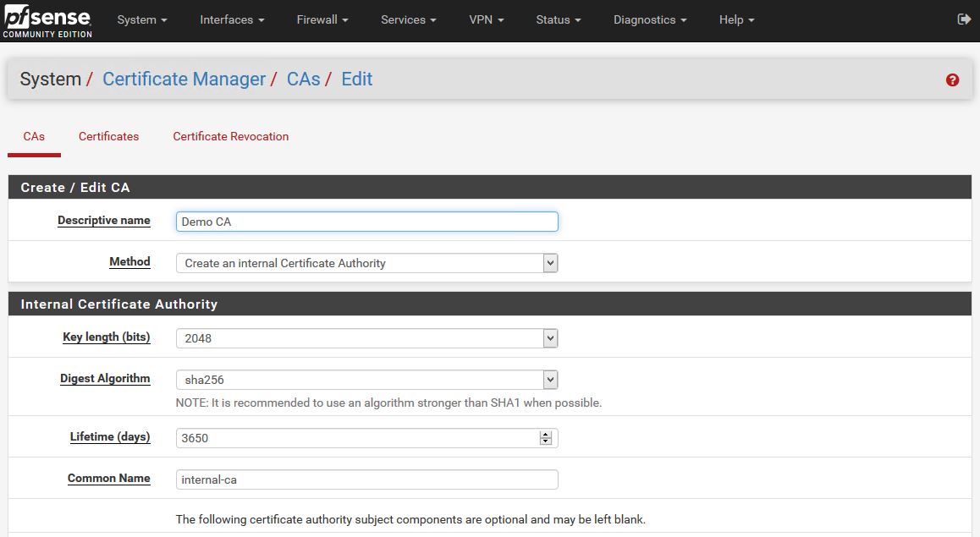Click the CAs breadcrumb link
Viewport: 980px width, 537px height.
[303, 79]
